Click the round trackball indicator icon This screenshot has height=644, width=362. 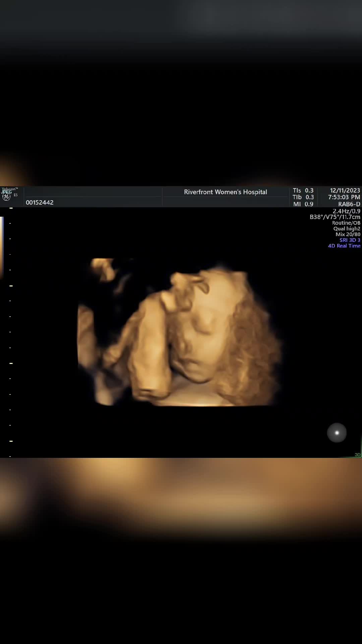[x=337, y=433]
